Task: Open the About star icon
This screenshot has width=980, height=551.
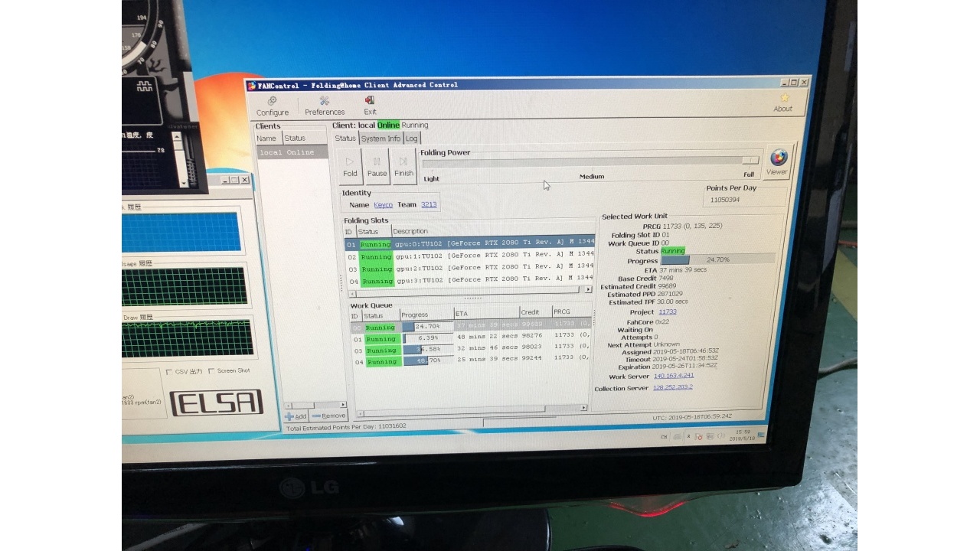Action: tap(783, 103)
